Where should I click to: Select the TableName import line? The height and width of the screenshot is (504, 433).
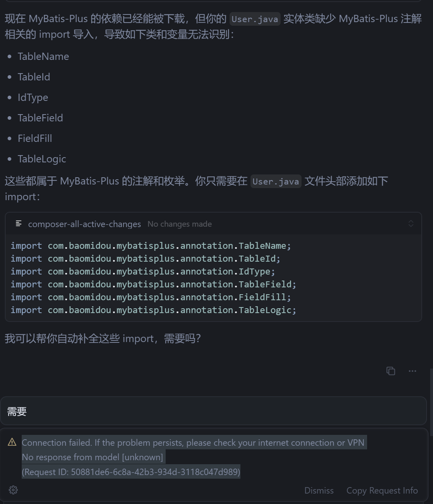click(150, 246)
